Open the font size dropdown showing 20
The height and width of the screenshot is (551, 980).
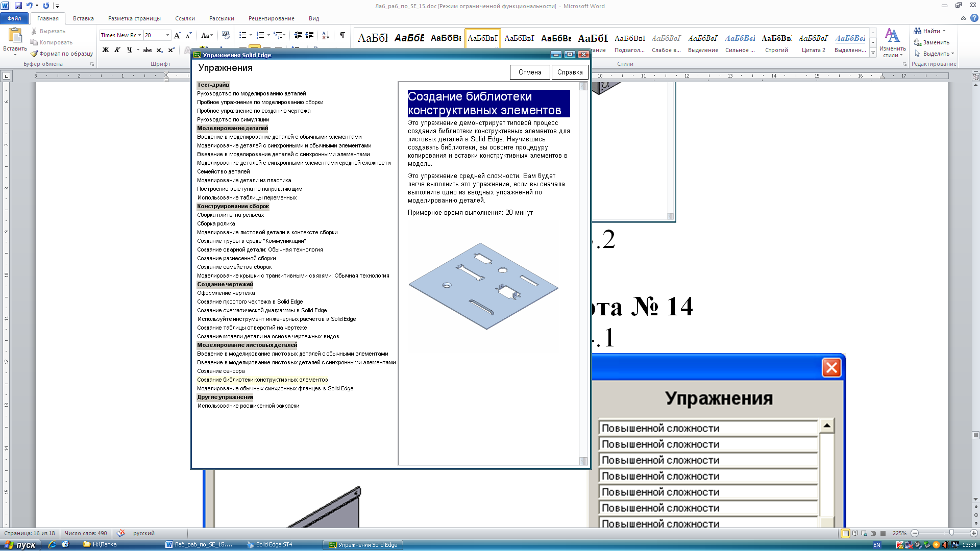[x=167, y=35]
